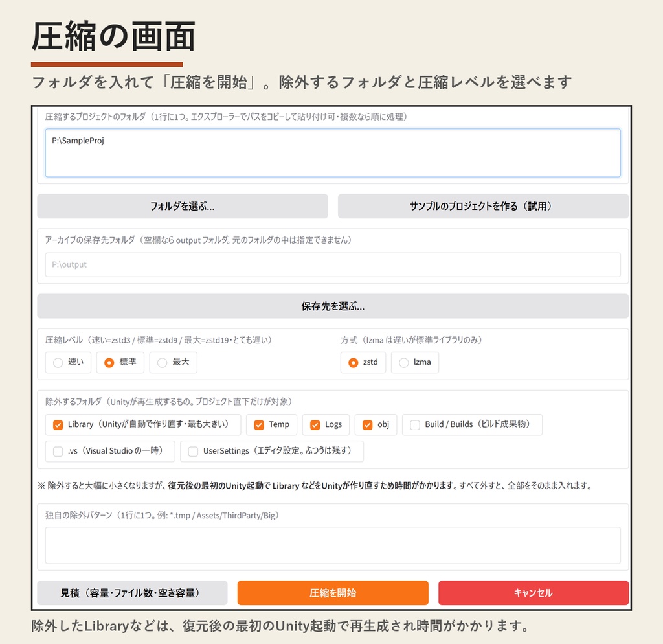The height and width of the screenshot is (644, 663).
Task: Click the 除外するフォルダ label text
Action: pos(168,402)
